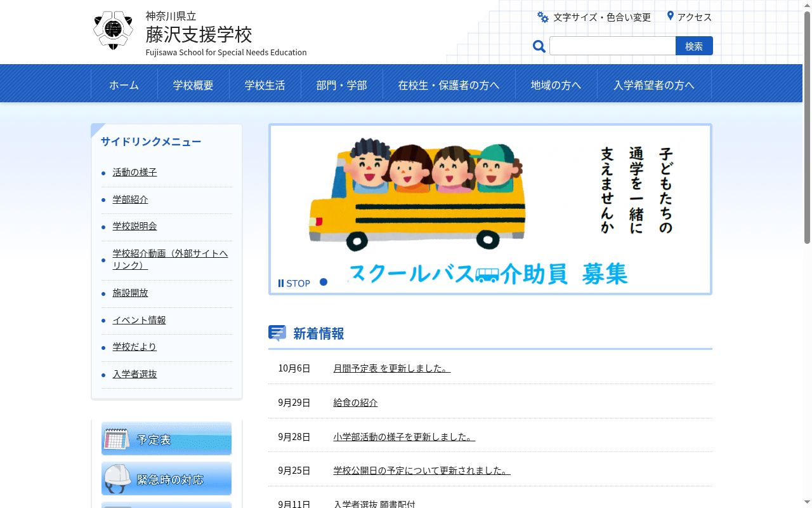Open 学校だより sidebar link
Image resolution: width=812 pixels, height=508 pixels.
pos(134,347)
